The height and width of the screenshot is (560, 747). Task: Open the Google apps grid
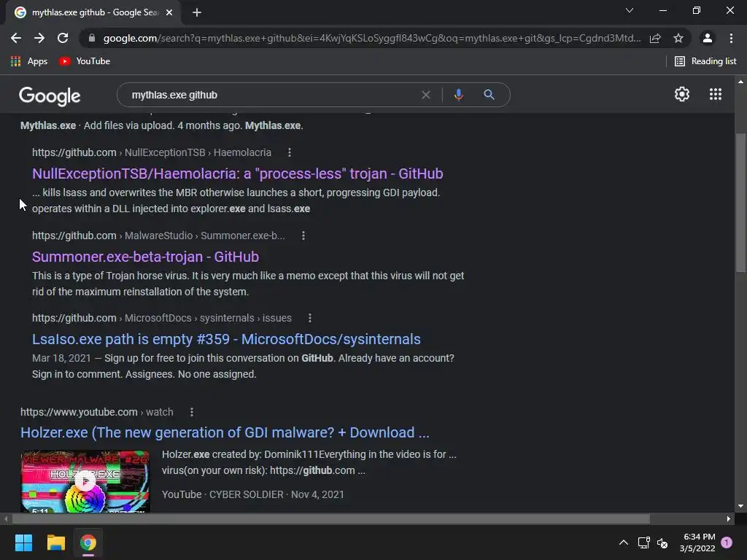click(716, 94)
